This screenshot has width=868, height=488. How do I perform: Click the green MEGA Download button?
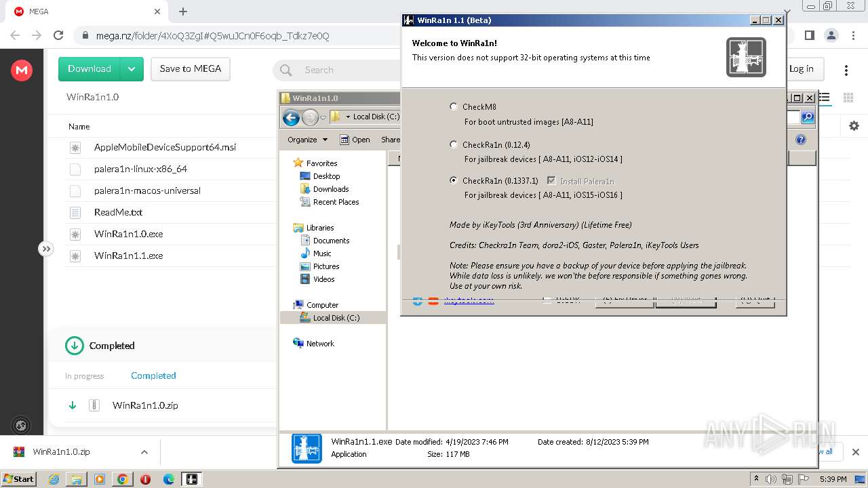tap(89, 68)
